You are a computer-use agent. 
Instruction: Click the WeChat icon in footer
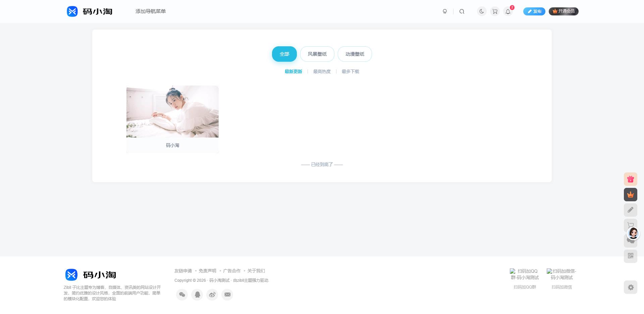pyautogui.click(x=182, y=295)
